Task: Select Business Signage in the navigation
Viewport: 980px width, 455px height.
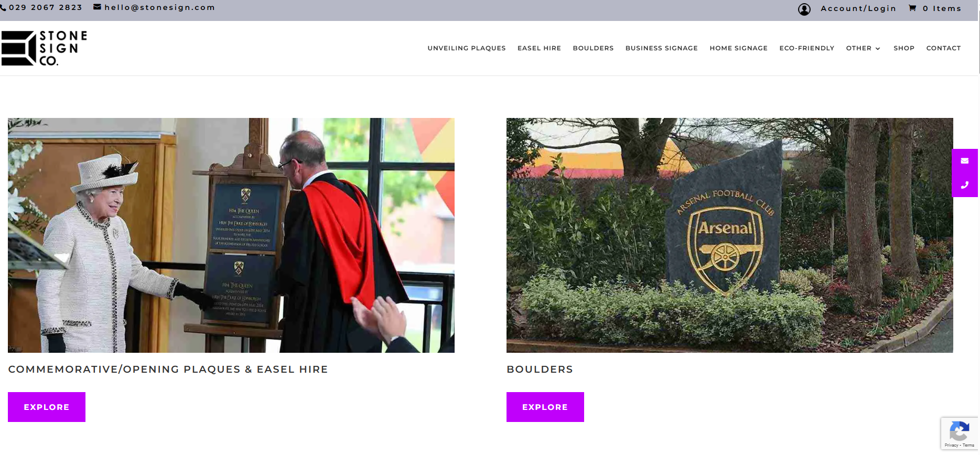Action: point(661,48)
